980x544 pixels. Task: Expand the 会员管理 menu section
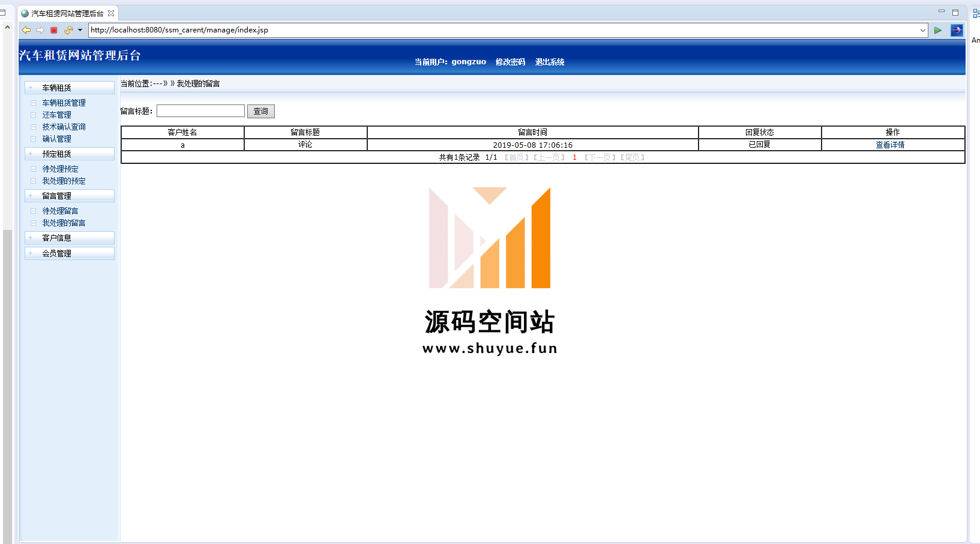coord(70,253)
